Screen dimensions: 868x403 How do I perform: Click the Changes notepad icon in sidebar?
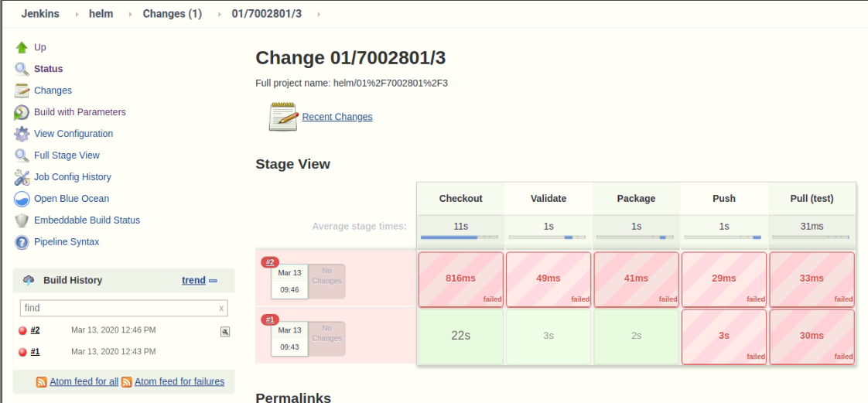(x=22, y=91)
